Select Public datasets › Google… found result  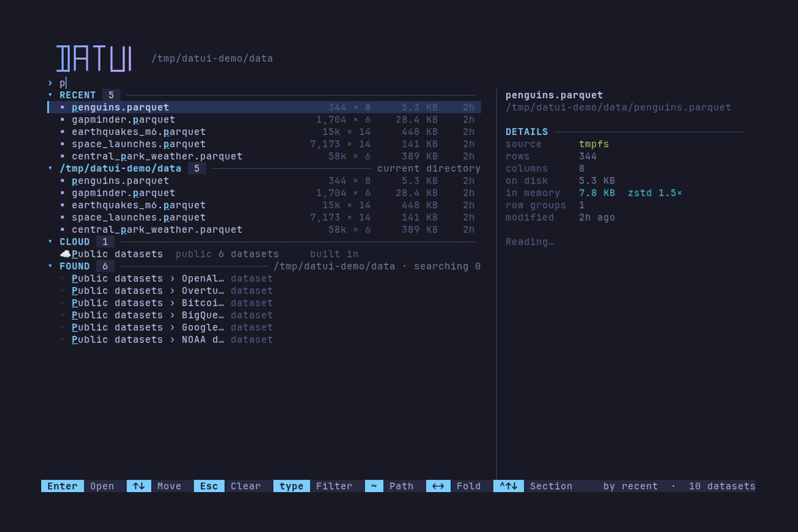pos(264,327)
